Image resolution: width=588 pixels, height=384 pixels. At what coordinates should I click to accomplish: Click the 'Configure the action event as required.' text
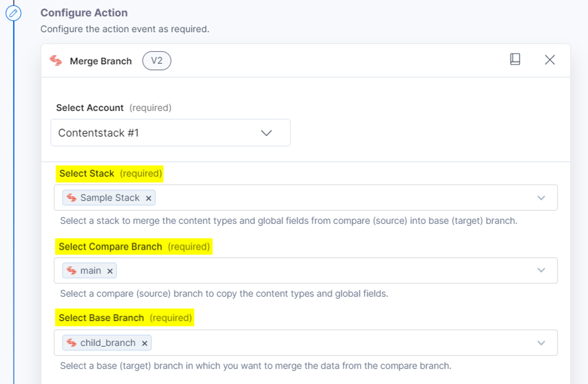point(125,29)
